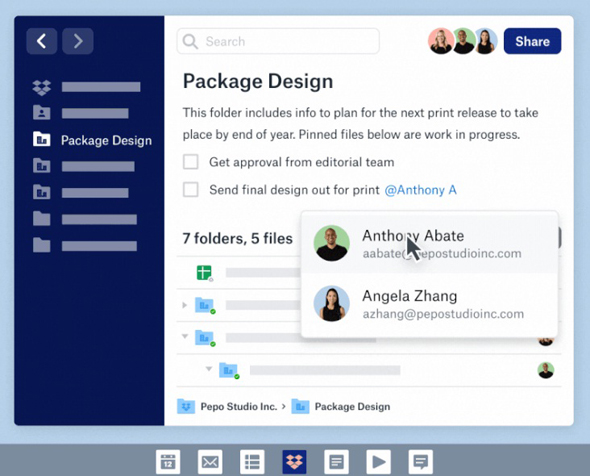Open the checklist icon in the dock
This screenshot has height=476, width=590.
click(252, 462)
